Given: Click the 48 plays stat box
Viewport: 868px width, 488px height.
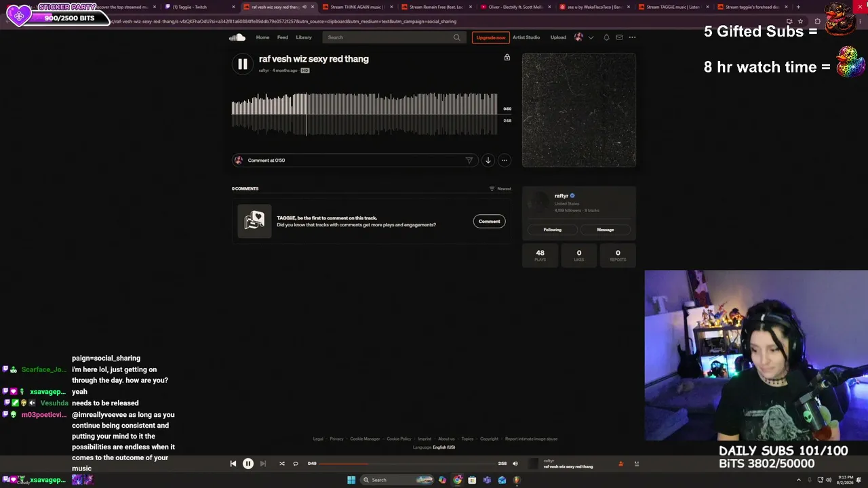Looking at the screenshot, I should (540, 255).
